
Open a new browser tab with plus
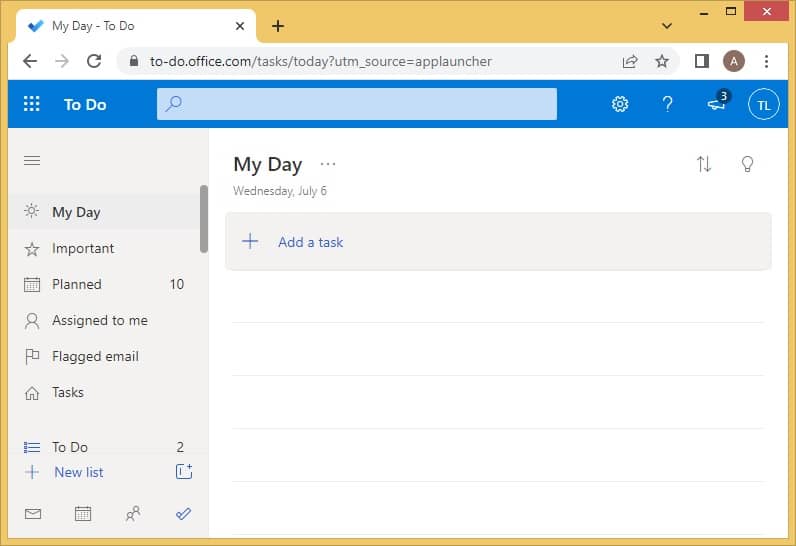(278, 26)
